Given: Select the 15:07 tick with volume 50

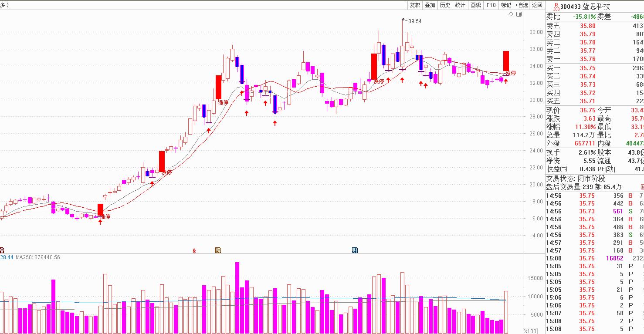Looking at the screenshot, I should pyautogui.click(x=595, y=313).
